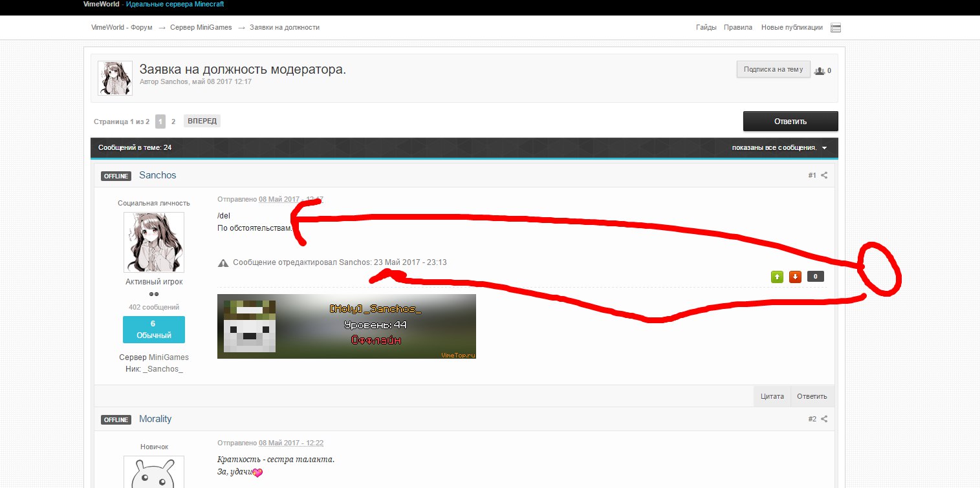Viewport: 980px width, 488px height.
Task: Open the sidebar toggle icon in the navigation bar
Action: click(x=836, y=28)
